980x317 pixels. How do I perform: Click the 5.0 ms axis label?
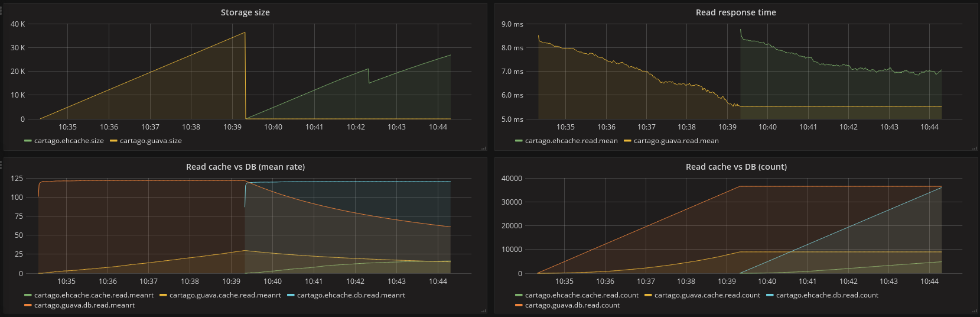coord(512,119)
